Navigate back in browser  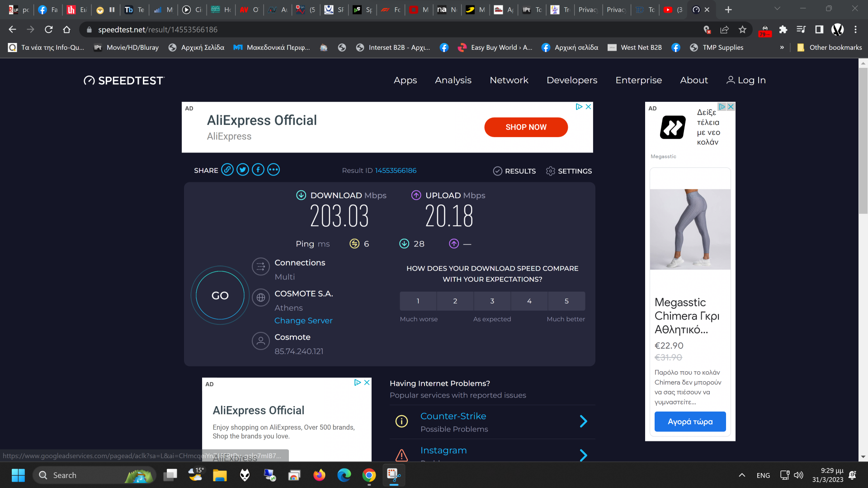tap(12, 29)
